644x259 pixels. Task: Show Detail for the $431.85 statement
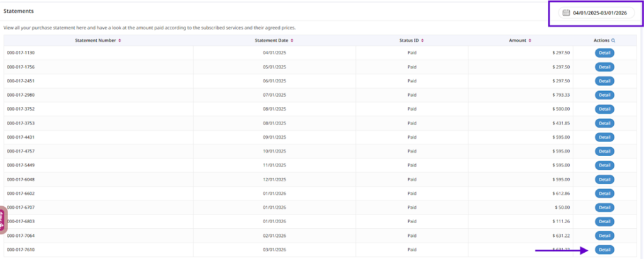coord(604,123)
